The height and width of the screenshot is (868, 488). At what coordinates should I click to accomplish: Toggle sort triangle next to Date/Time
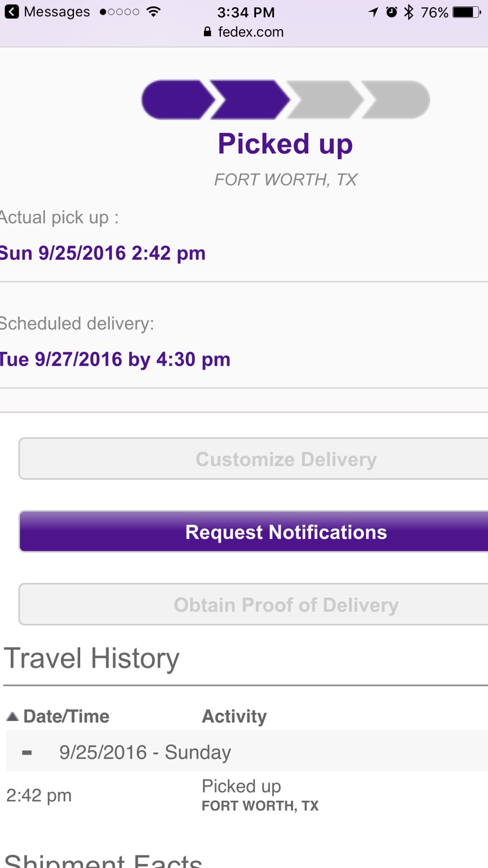[x=12, y=717]
